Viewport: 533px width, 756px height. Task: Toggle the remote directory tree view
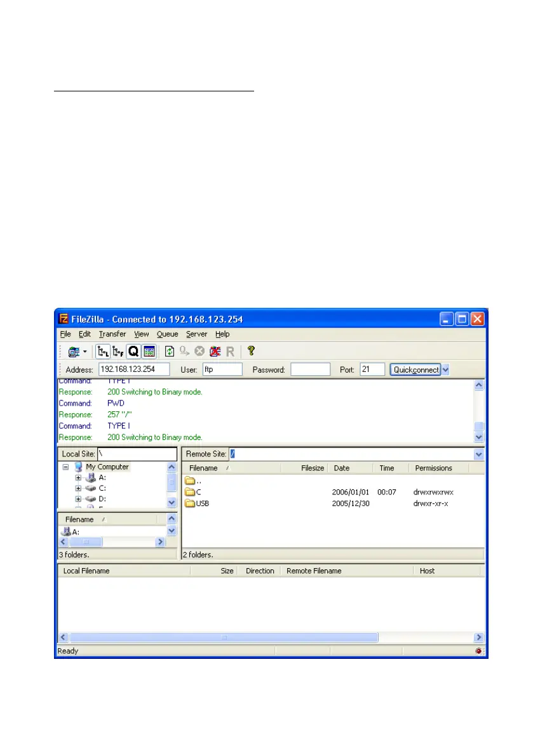pos(118,352)
